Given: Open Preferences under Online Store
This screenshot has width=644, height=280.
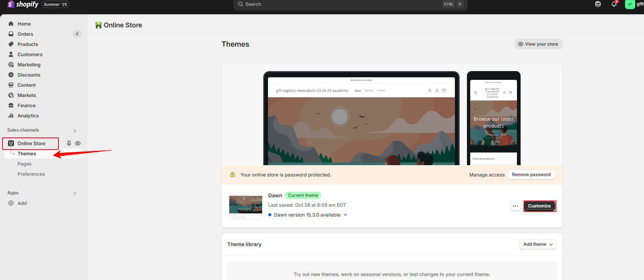Looking at the screenshot, I should pyautogui.click(x=31, y=174).
